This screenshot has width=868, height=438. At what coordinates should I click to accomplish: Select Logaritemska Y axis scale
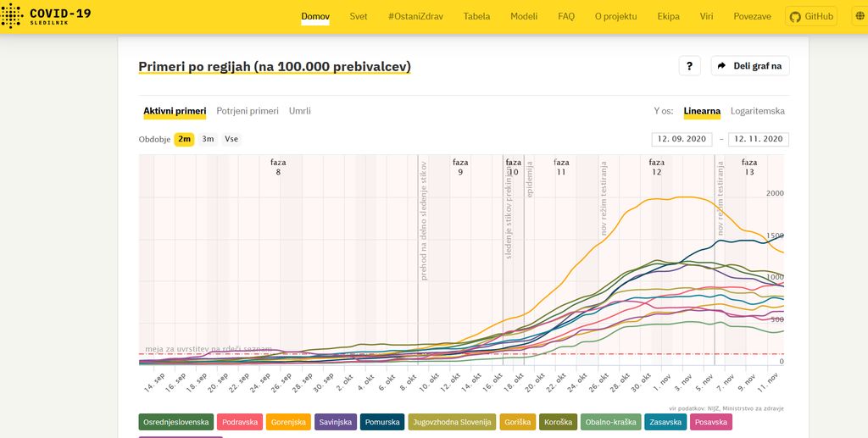point(757,111)
